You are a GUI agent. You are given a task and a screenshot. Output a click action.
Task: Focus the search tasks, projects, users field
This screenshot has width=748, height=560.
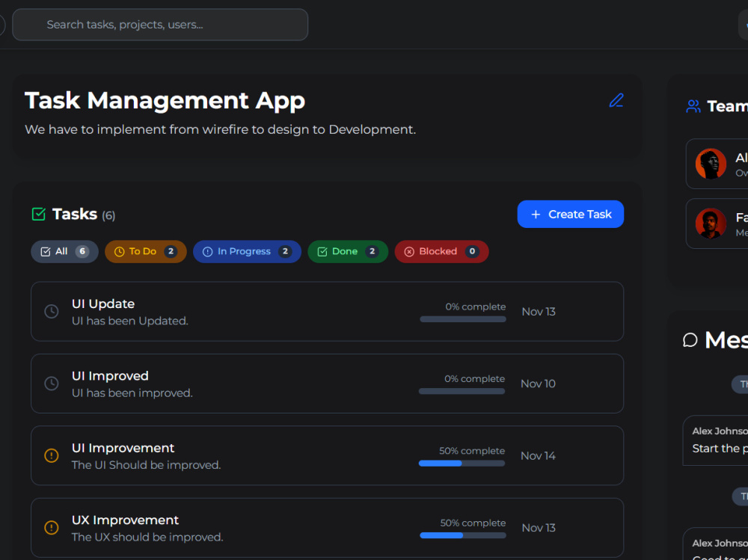tap(160, 25)
